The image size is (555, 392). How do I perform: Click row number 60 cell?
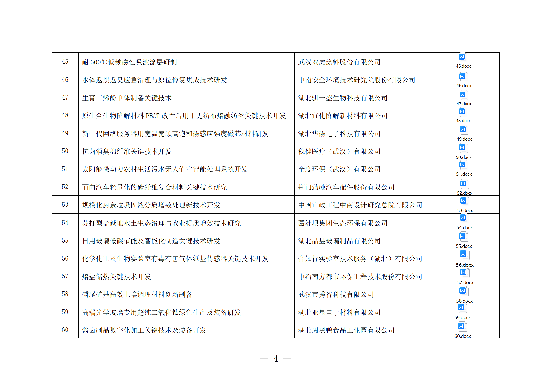tap(65, 330)
